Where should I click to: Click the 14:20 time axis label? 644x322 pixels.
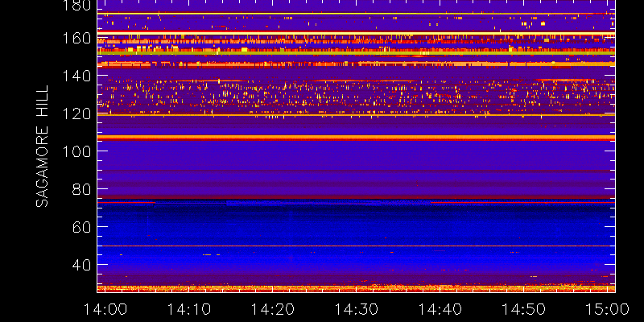coord(273,309)
